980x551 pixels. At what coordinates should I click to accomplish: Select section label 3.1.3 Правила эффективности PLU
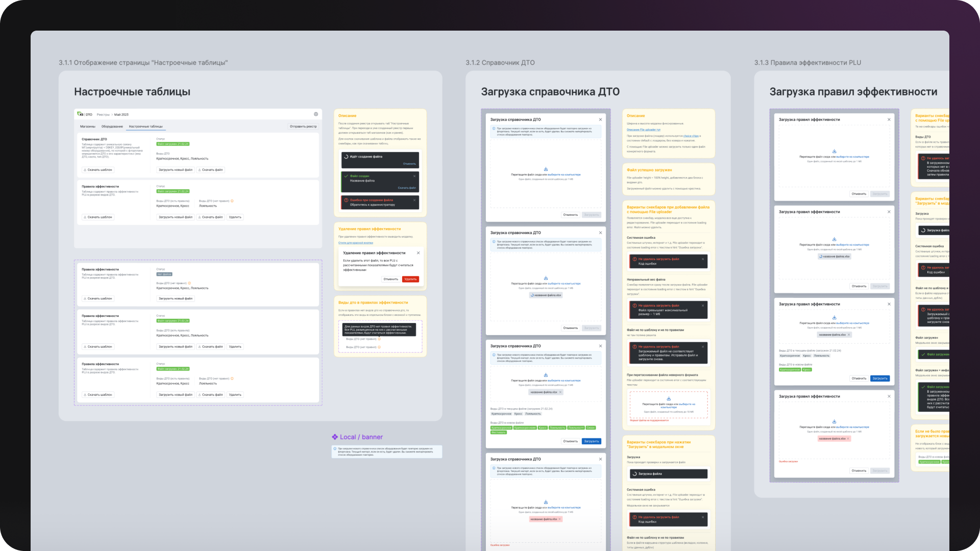[x=807, y=63]
